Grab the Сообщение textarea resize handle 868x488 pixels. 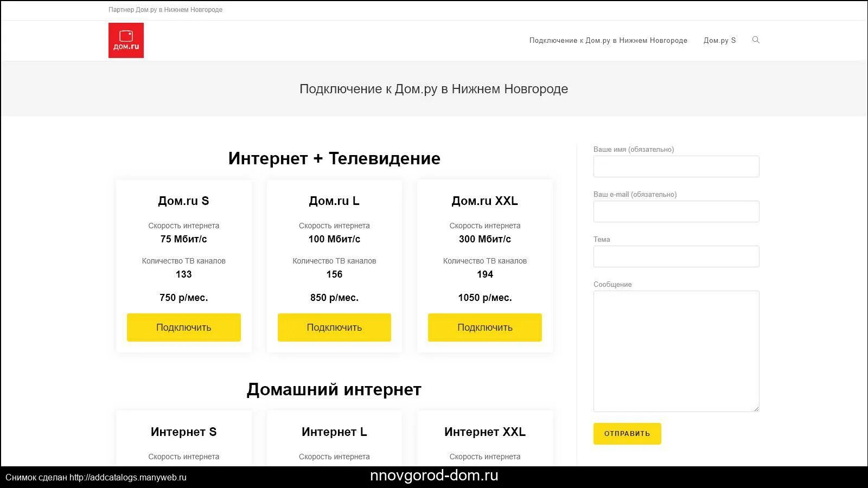[756, 408]
